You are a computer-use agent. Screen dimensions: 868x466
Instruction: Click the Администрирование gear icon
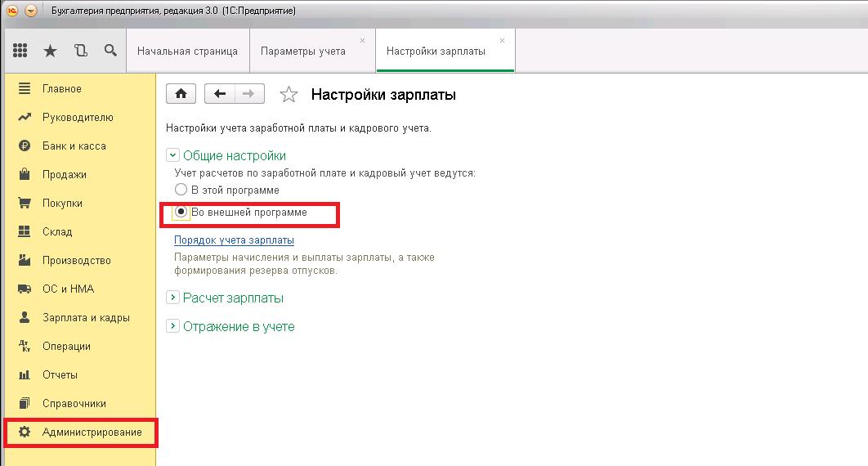(25, 432)
